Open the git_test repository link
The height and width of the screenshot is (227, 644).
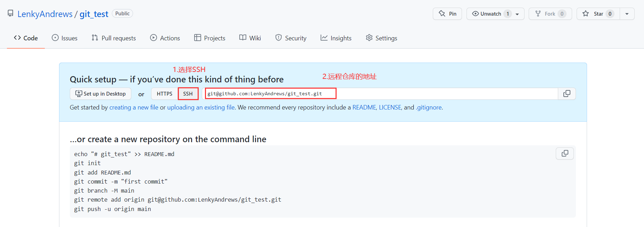(x=94, y=14)
